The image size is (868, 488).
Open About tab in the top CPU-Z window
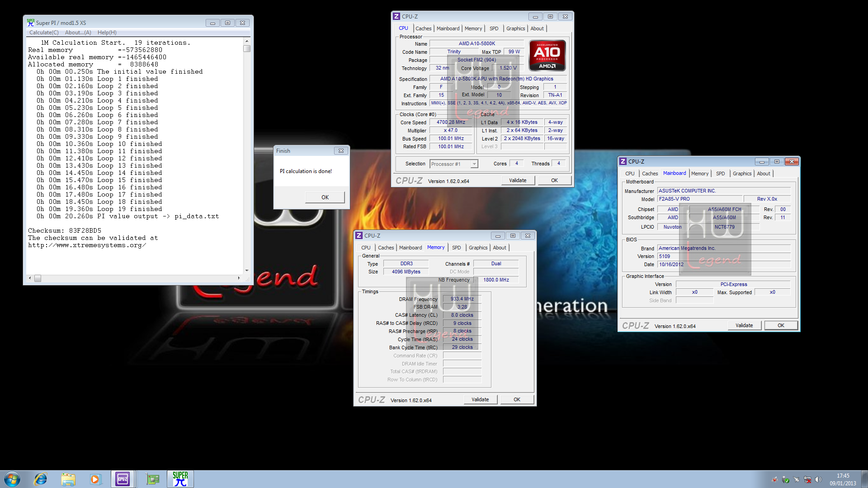click(x=537, y=28)
